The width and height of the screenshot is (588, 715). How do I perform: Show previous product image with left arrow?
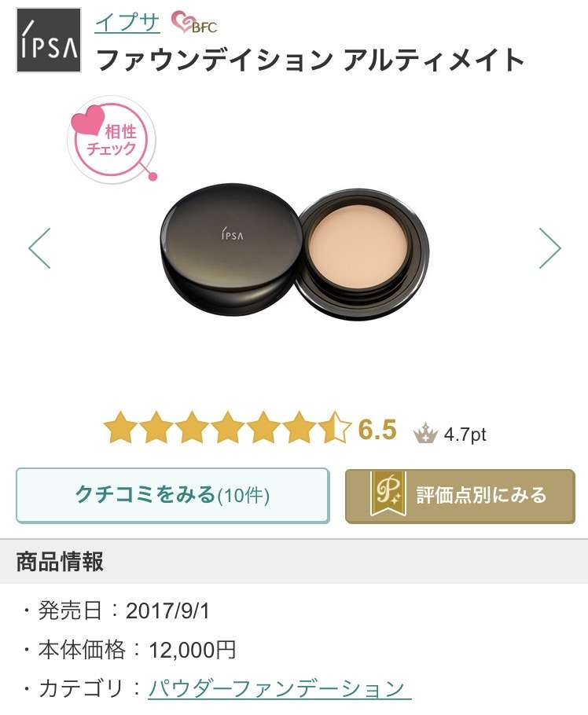tap(39, 248)
